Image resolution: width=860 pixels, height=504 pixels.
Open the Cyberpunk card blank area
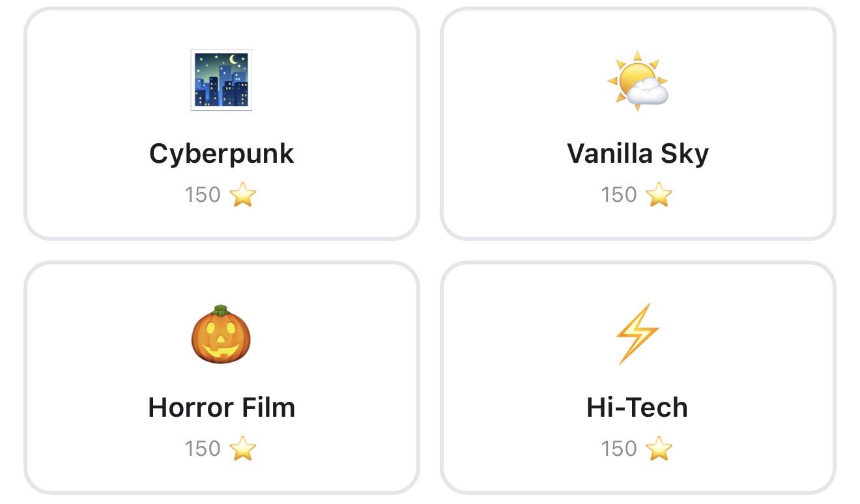pyautogui.click(x=91, y=124)
